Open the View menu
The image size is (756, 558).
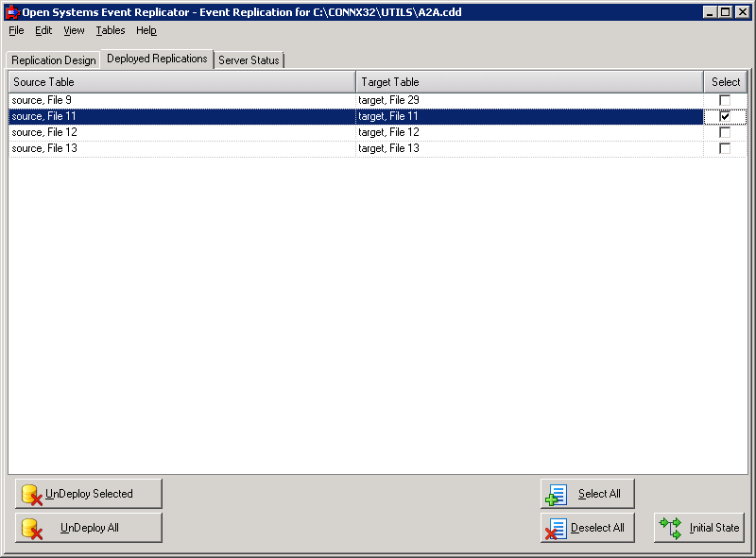(x=73, y=30)
